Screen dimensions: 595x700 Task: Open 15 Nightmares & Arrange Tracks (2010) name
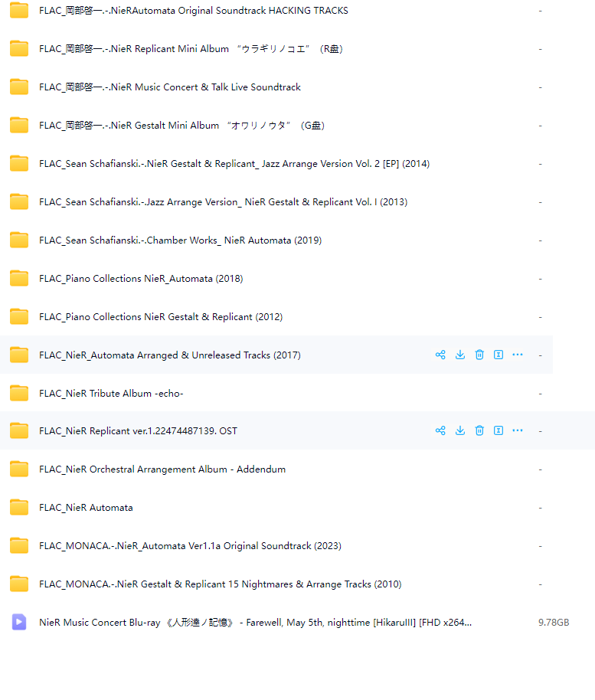(x=221, y=584)
